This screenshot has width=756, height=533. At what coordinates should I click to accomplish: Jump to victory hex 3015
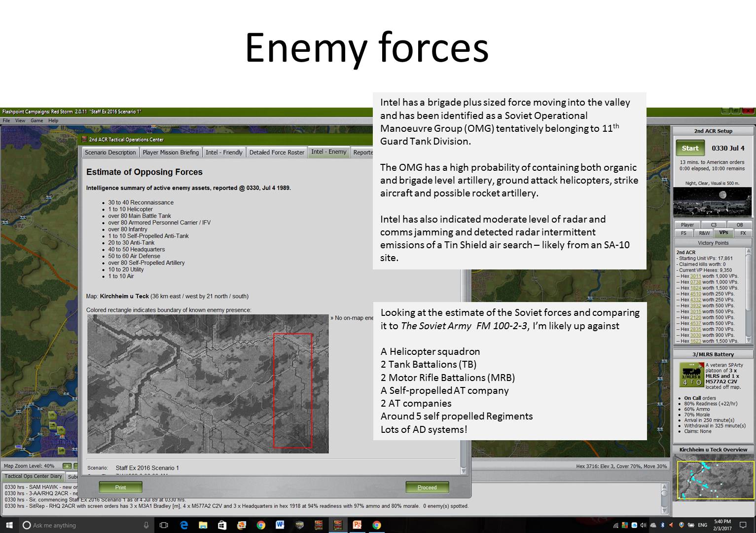[x=695, y=312]
